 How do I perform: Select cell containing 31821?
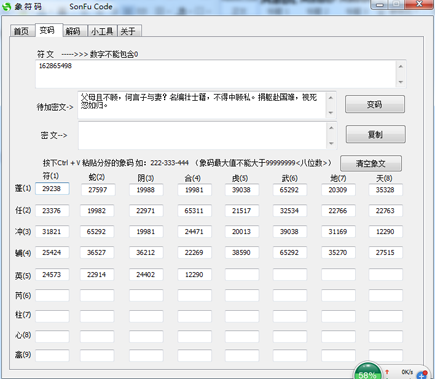click(52, 232)
